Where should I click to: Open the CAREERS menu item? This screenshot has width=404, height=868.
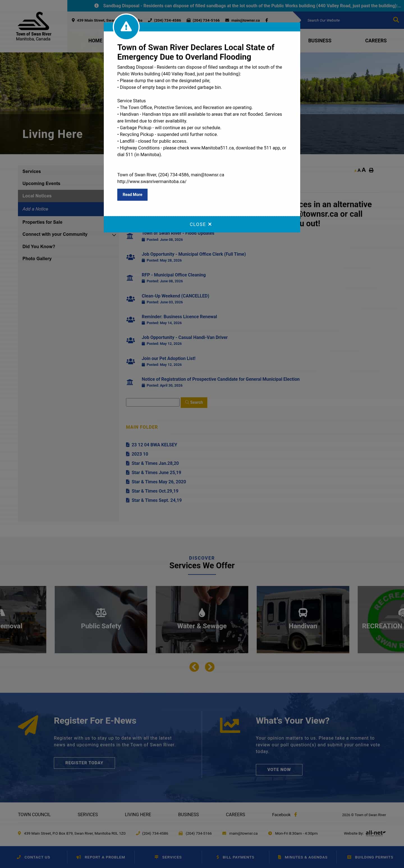point(376,40)
